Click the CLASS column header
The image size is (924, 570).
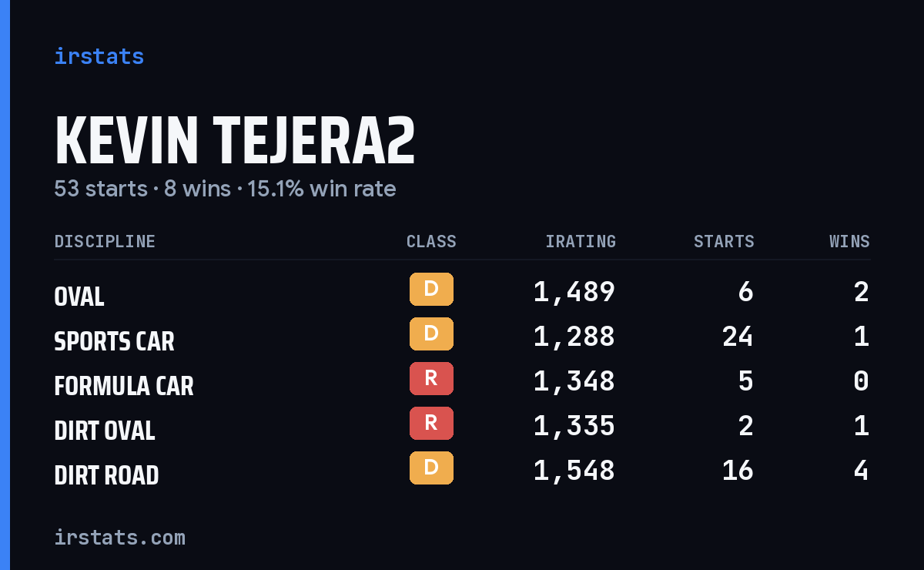click(431, 242)
